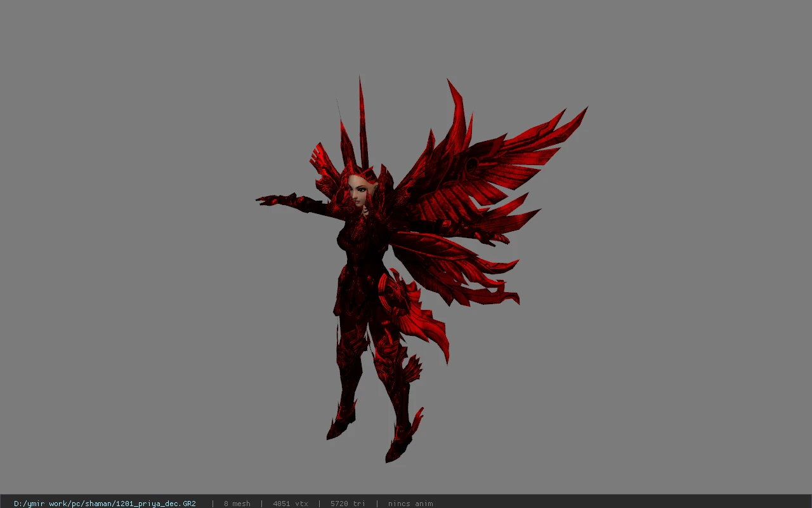This screenshot has height=508, width=812.
Task: Click the '8 mesh' status entry
Action: coord(237,504)
